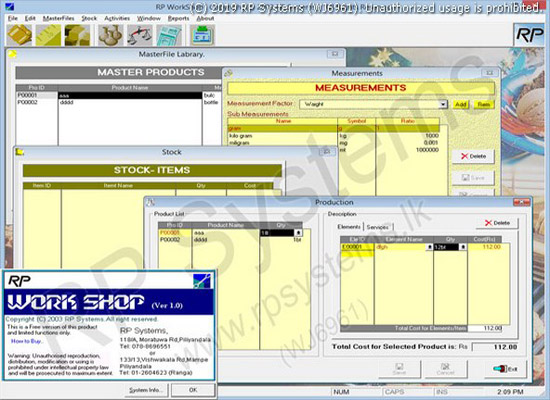This screenshot has width=550, height=400.
Task: Open the MasterFiles menu
Action: tap(59, 18)
